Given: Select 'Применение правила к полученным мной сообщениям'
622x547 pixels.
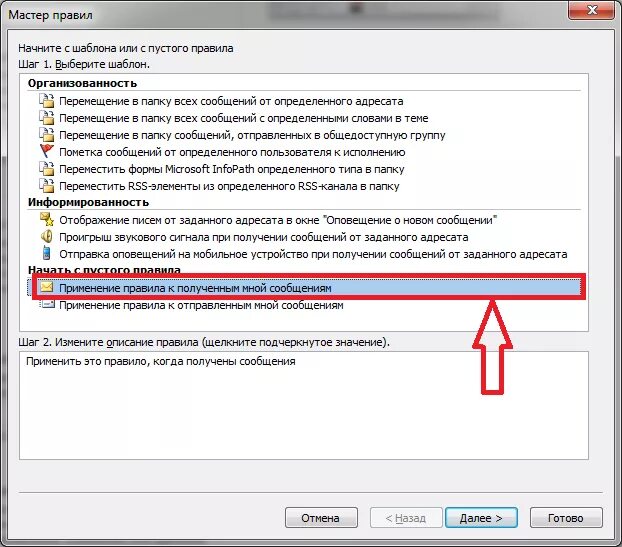Looking at the screenshot, I should pyautogui.click(x=195, y=288).
